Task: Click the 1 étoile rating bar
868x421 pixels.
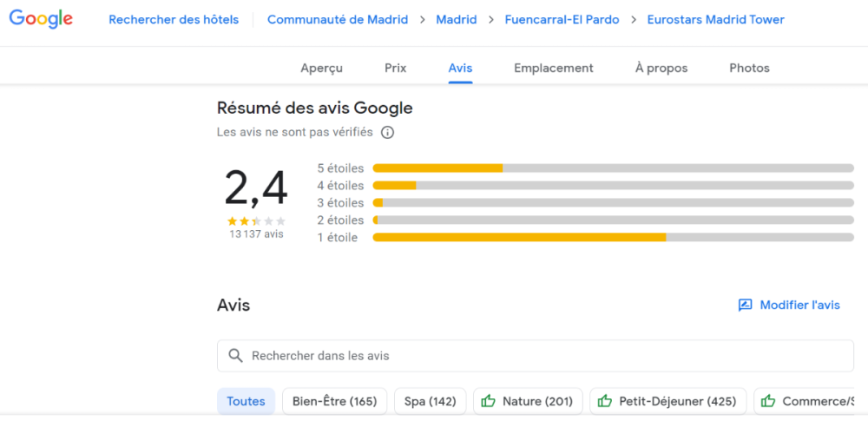Action: click(x=613, y=237)
